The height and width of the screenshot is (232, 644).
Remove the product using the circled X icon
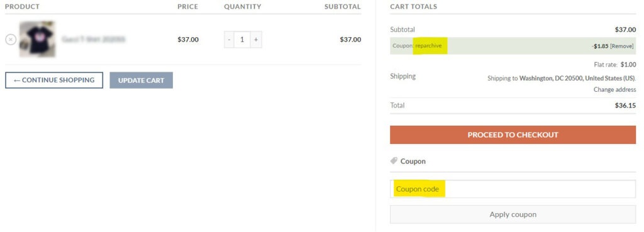tap(11, 40)
